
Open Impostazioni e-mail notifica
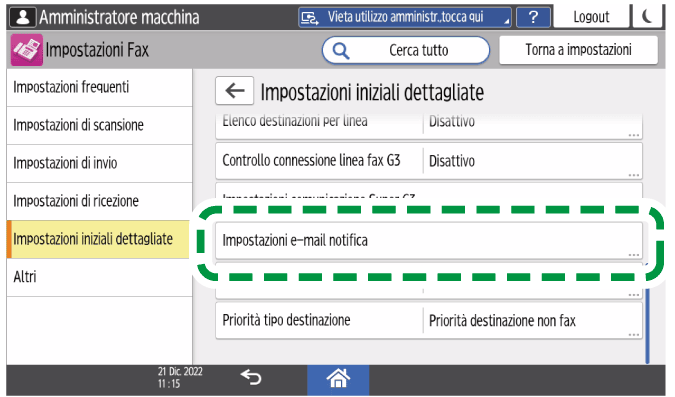(x=429, y=241)
